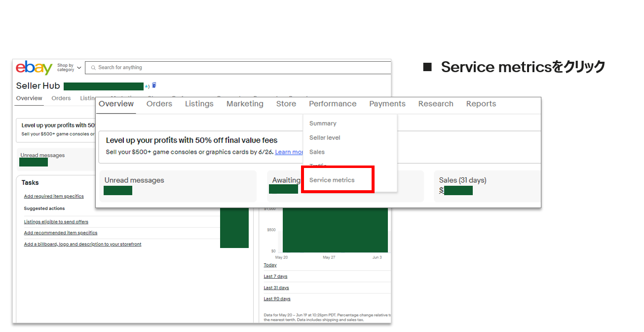Select the Orders tab in the background page
644x332 pixels.
61,98
